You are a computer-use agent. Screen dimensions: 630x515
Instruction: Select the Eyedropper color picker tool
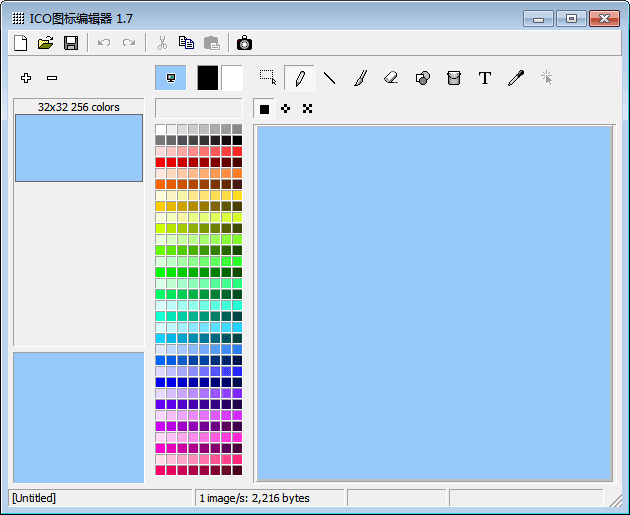[x=516, y=78]
